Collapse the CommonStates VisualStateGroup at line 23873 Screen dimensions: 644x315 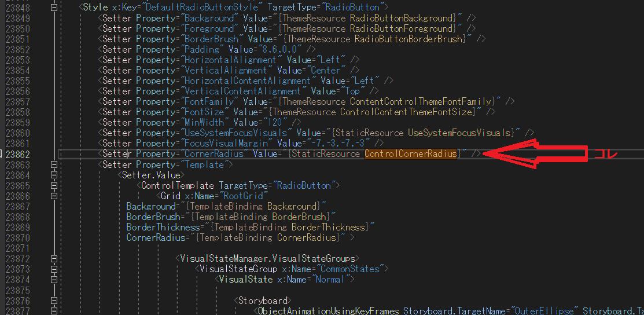[53, 269]
